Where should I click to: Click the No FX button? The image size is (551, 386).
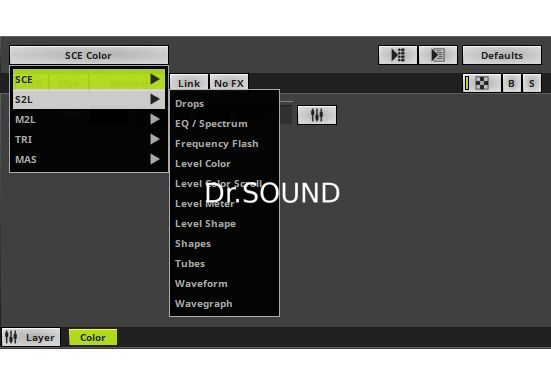pos(229,83)
